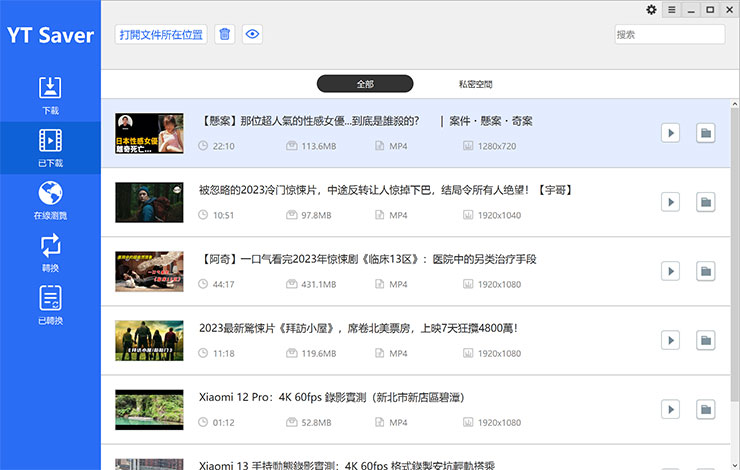
Task: Play the 【懸案】 video
Action: [x=670, y=133]
